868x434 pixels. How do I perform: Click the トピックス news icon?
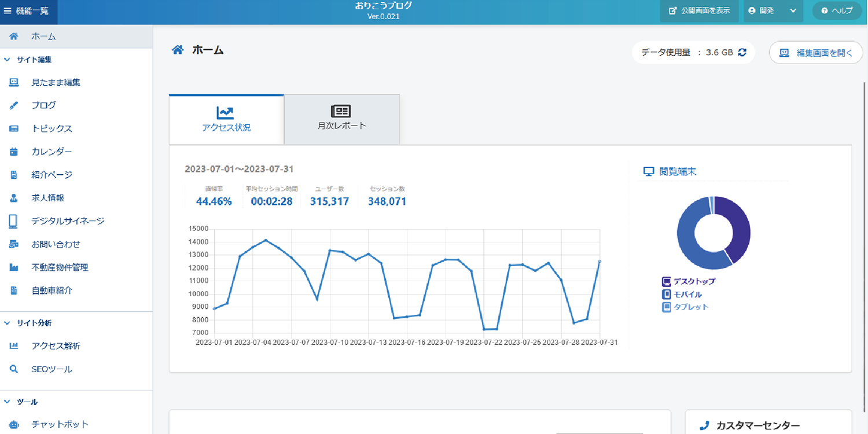(x=14, y=128)
